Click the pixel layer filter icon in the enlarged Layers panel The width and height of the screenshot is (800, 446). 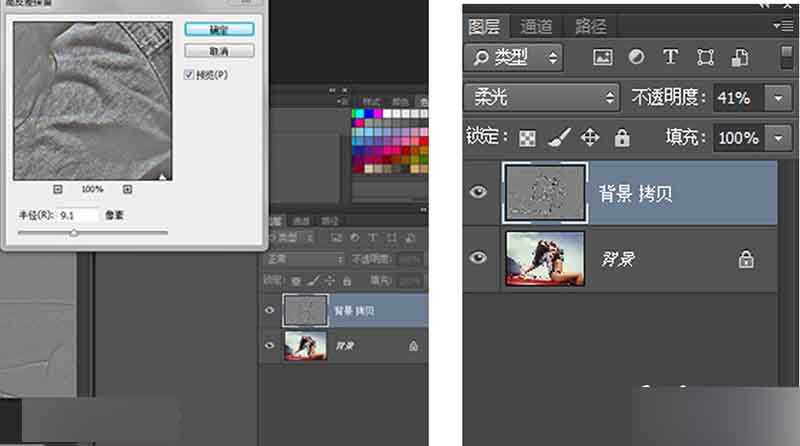[602, 57]
